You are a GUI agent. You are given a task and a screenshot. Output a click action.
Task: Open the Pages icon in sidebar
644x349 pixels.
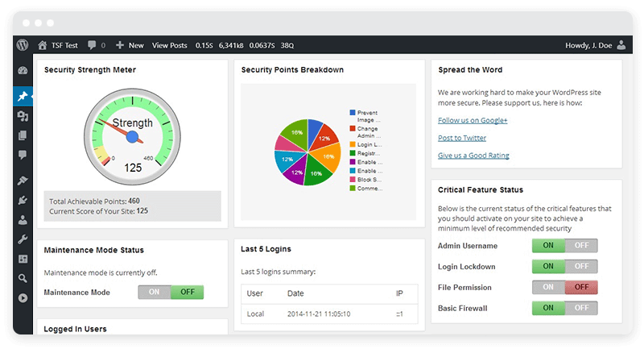pos(23,135)
